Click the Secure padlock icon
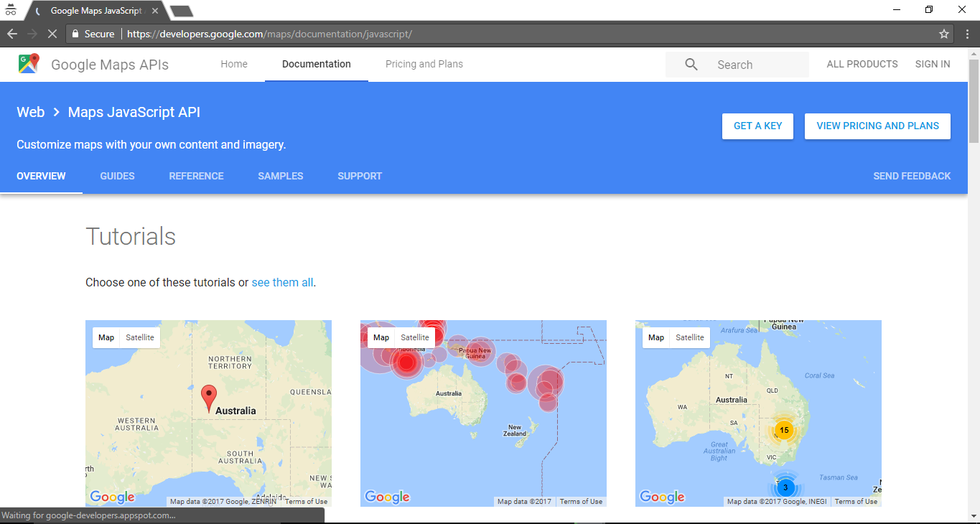This screenshot has width=980, height=524. [x=75, y=34]
